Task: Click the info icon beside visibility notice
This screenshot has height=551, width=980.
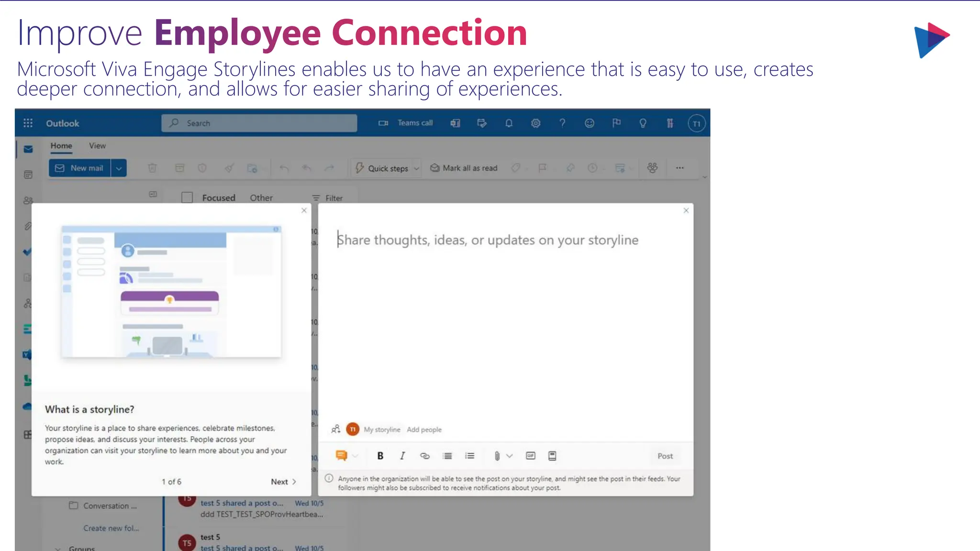Action: [x=329, y=478]
